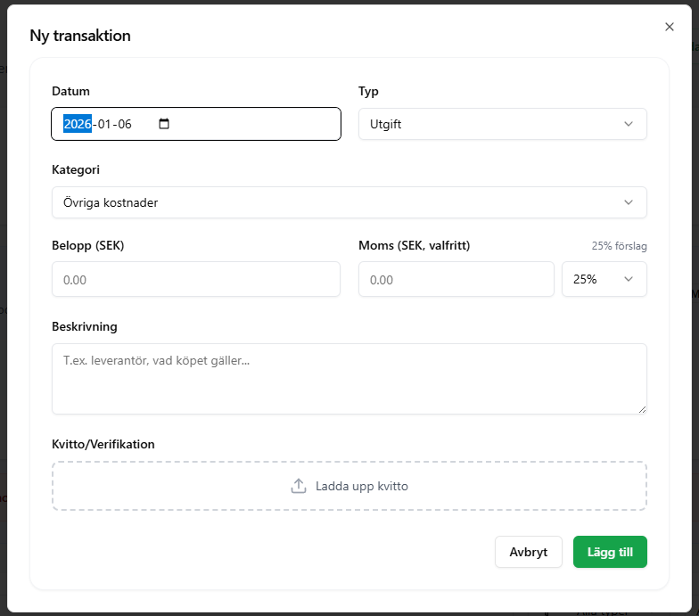This screenshot has height=616, width=699.
Task: Click the Ladda upp kvitto text
Action: pos(361,486)
